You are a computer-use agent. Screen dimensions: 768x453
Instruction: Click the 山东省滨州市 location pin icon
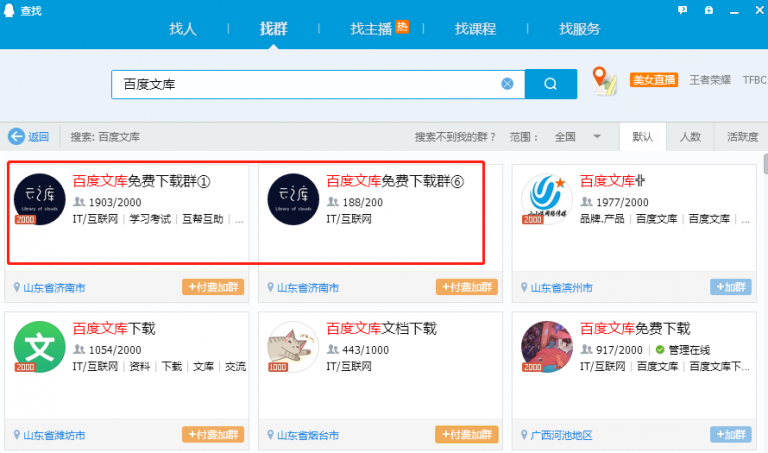coord(522,288)
